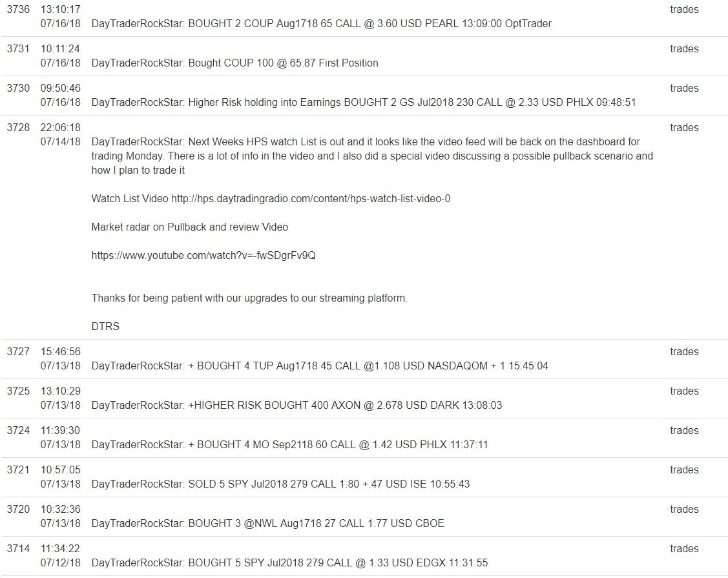This screenshot has width=728, height=578.
Task: Select message number 3731
Action: (x=18, y=49)
